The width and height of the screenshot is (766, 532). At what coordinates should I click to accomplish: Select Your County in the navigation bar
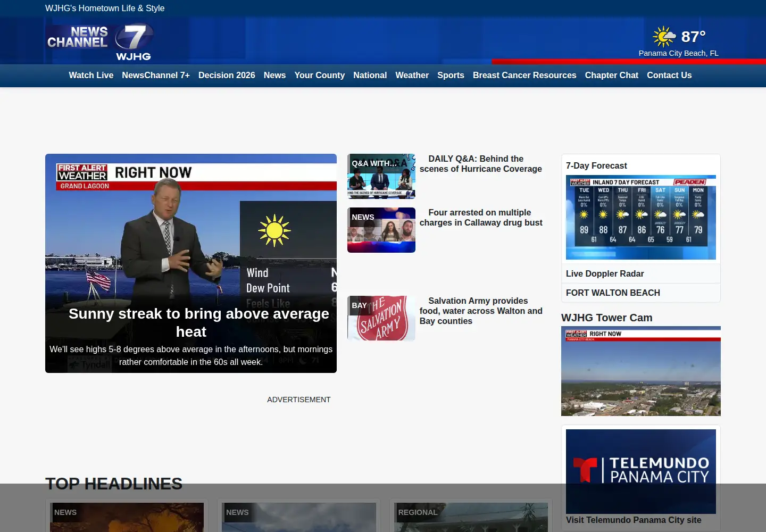coord(320,76)
